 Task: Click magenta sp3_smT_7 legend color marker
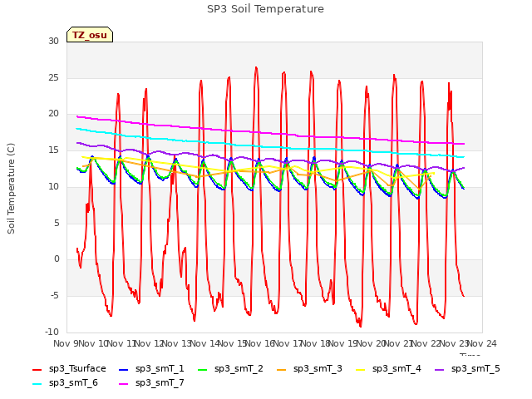point(124,384)
